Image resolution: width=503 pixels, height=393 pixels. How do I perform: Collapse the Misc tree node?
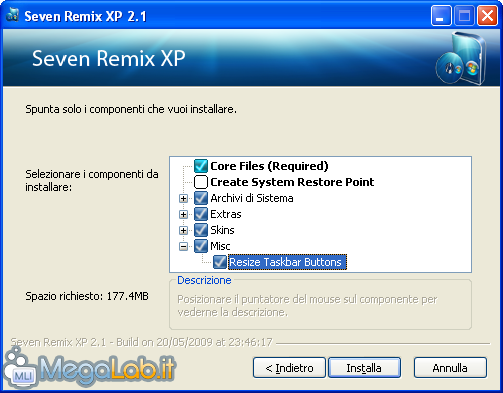point(183,246)
